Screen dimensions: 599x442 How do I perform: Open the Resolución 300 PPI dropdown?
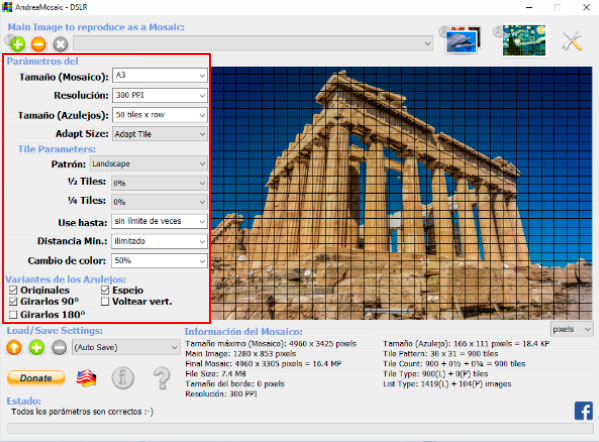[160, 95]
